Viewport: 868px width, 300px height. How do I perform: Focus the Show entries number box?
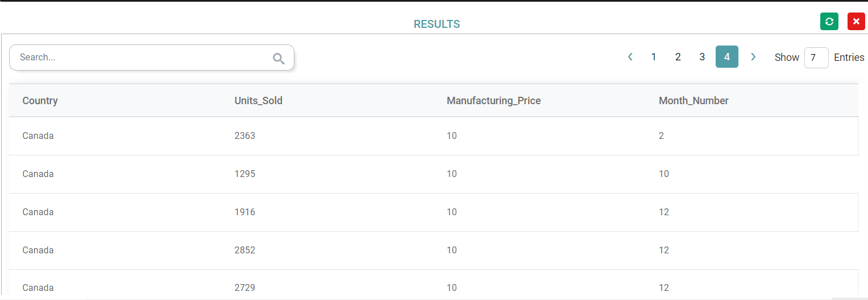click(816, 57)
